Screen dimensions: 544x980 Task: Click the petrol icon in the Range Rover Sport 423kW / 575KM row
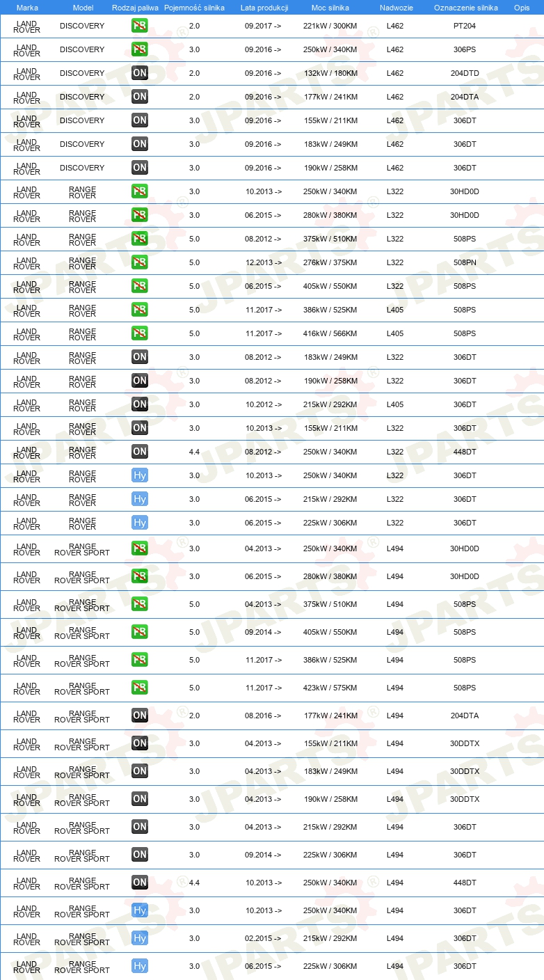(x=140, y=688)
